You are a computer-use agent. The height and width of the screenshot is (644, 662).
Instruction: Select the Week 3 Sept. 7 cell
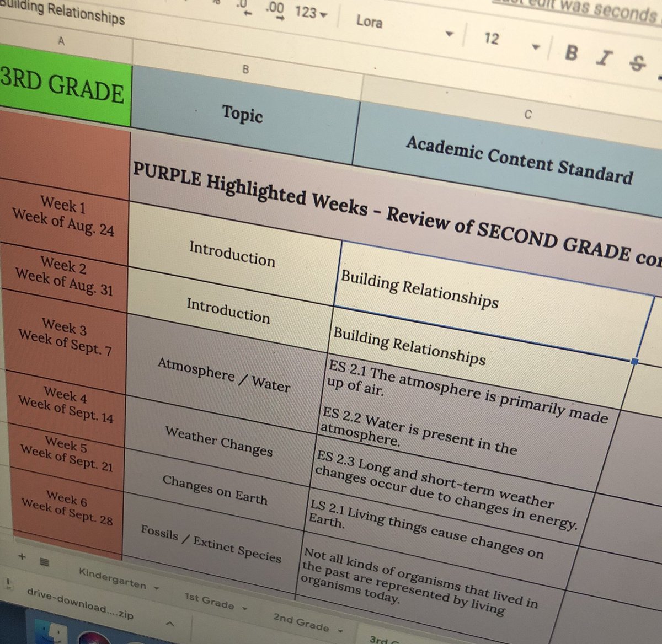coord(64,336)
